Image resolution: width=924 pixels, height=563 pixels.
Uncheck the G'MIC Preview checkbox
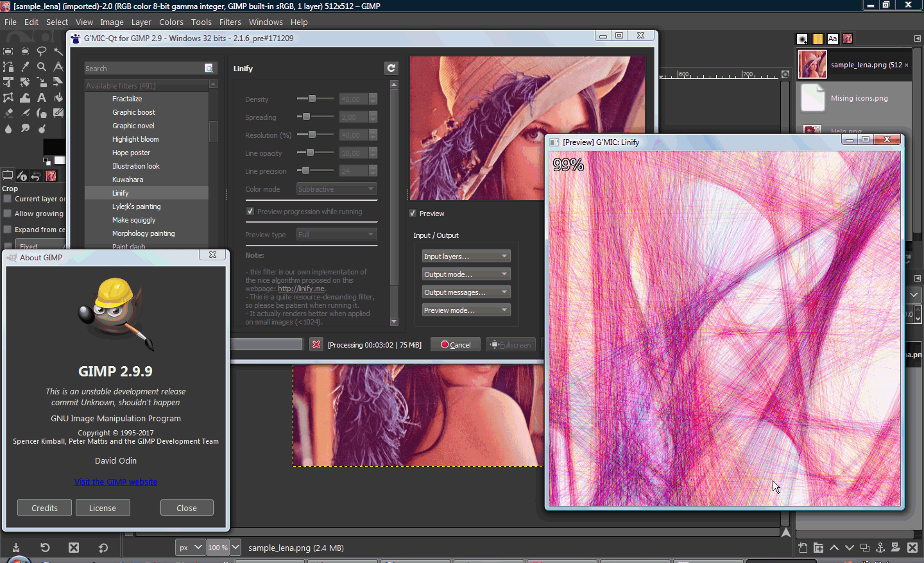click(413, 214)
